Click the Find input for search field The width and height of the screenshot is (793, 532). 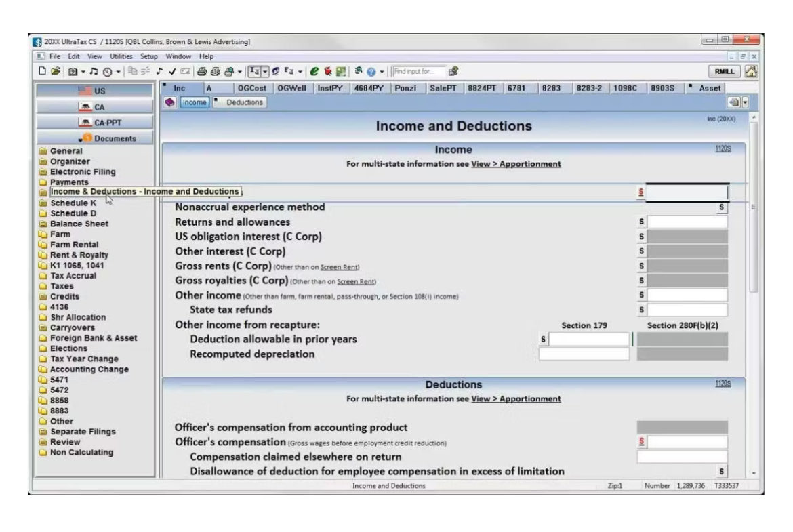tap(419, 71)
